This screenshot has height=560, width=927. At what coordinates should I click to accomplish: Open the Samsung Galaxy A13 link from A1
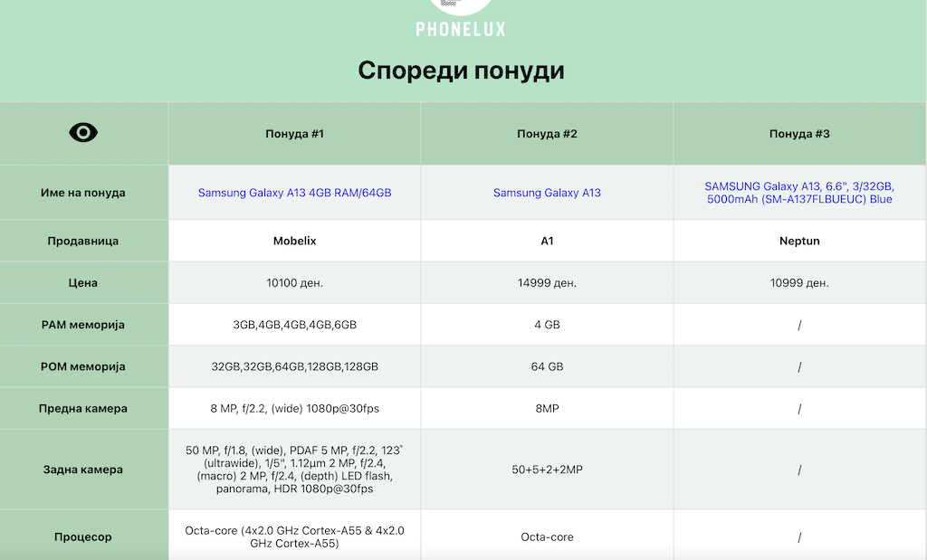pos(547,193)
